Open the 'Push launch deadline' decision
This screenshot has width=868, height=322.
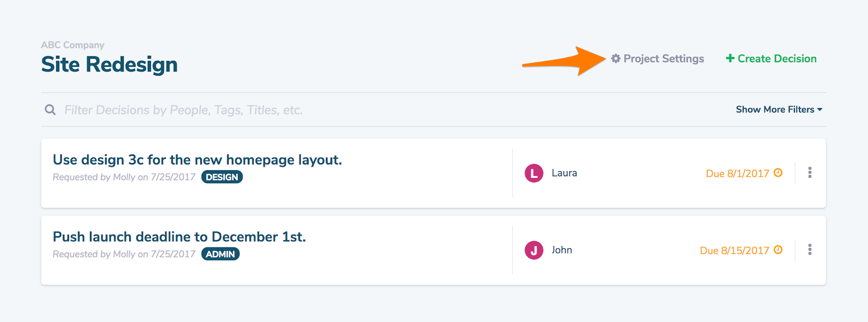click(179, 237)
